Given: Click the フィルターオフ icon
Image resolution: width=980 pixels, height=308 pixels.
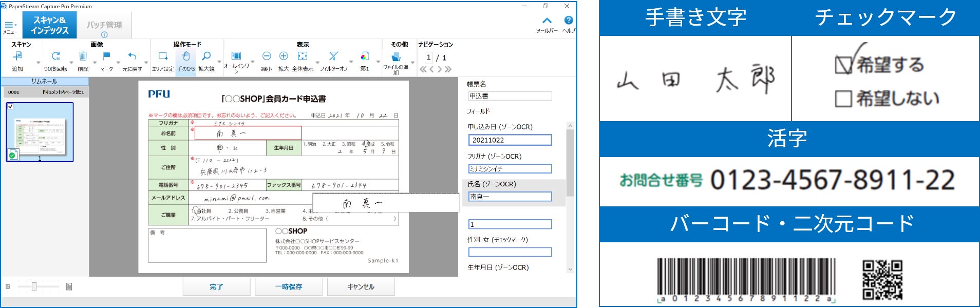Looking at the screenshot, I should (334, 56).
